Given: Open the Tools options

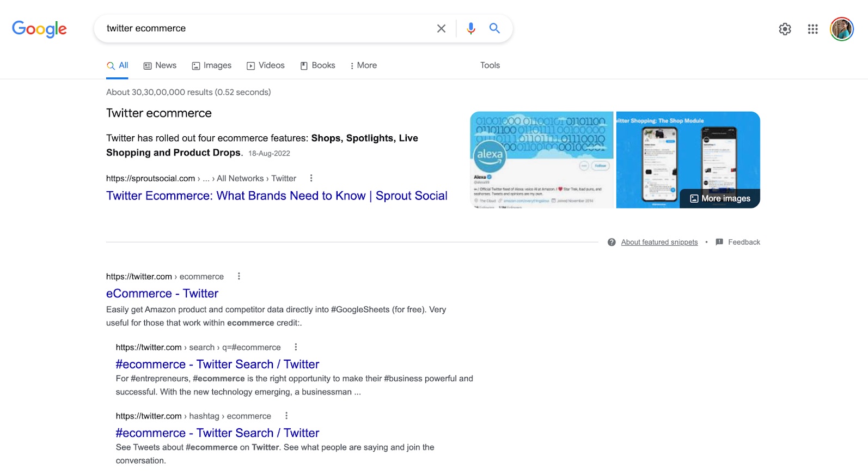Looking at the screenshot, I should click(x=490, y=65).
